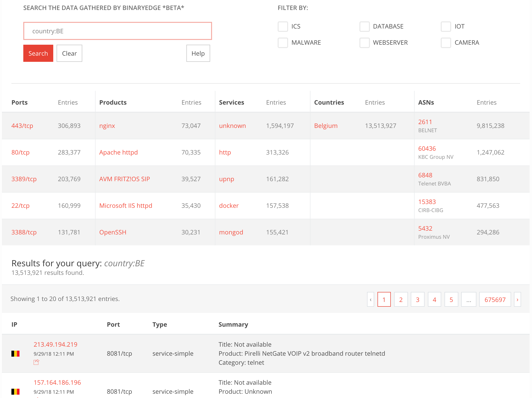Check the WEBSERVER filter box
Image resolution: width=532 pixels, height=398 pixels.
pyautogui.click(x=364, y=43)
